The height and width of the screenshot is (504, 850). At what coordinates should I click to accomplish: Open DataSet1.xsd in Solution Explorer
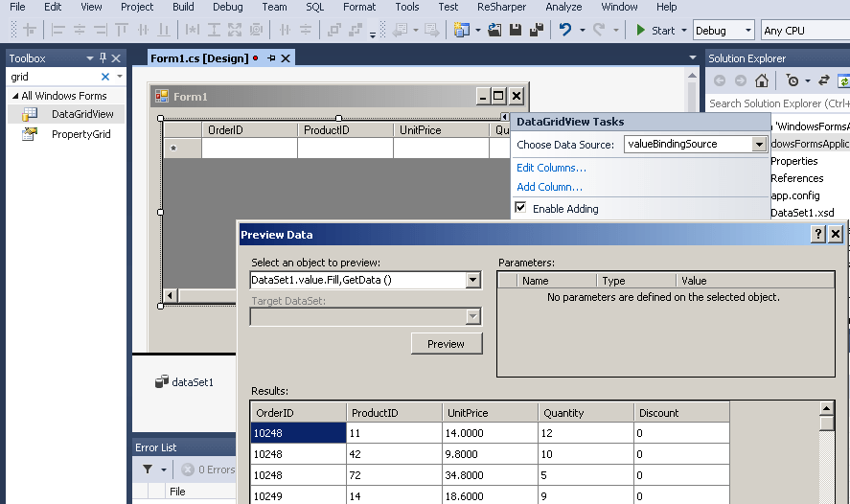click(802, 213)
